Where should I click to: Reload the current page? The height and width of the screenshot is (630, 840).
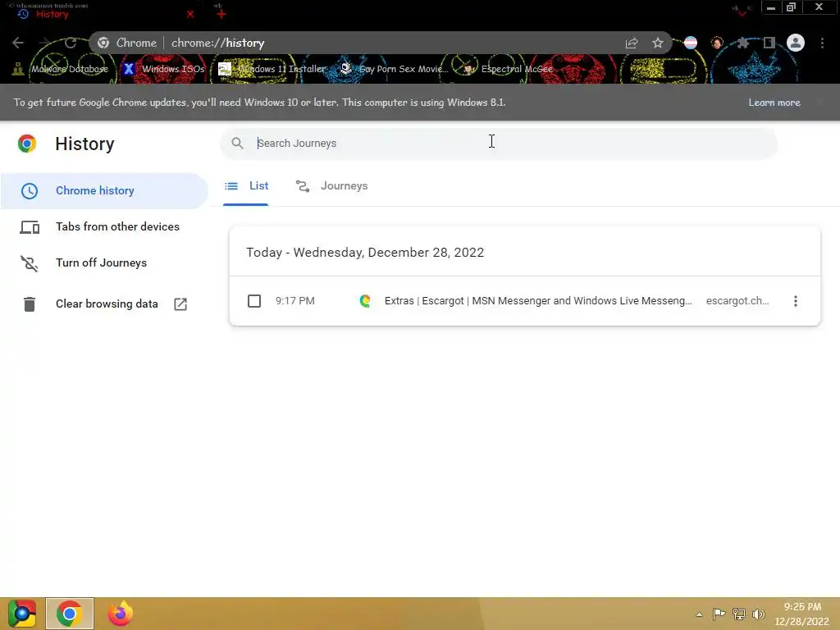click(x=71, y=43)
